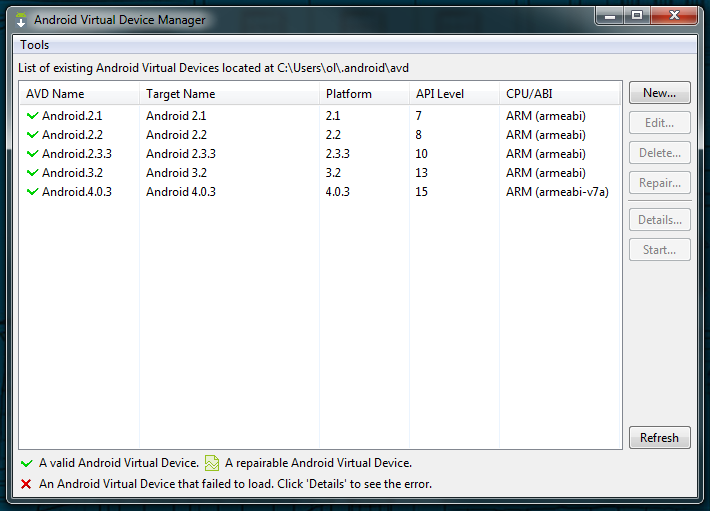
Task: Click the valid device legend checkmark icon
Action: click(27, 463)
